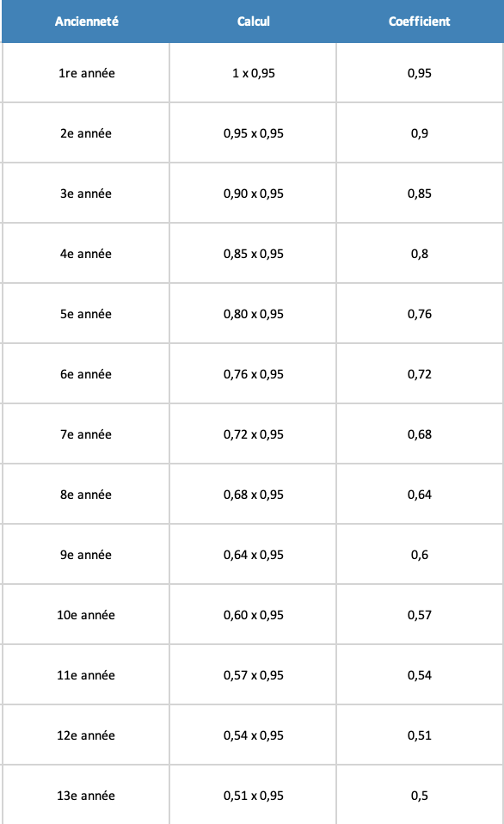Click the 4e année row label
This screenshot has height=824, width=504.
(x=86, y=254)
